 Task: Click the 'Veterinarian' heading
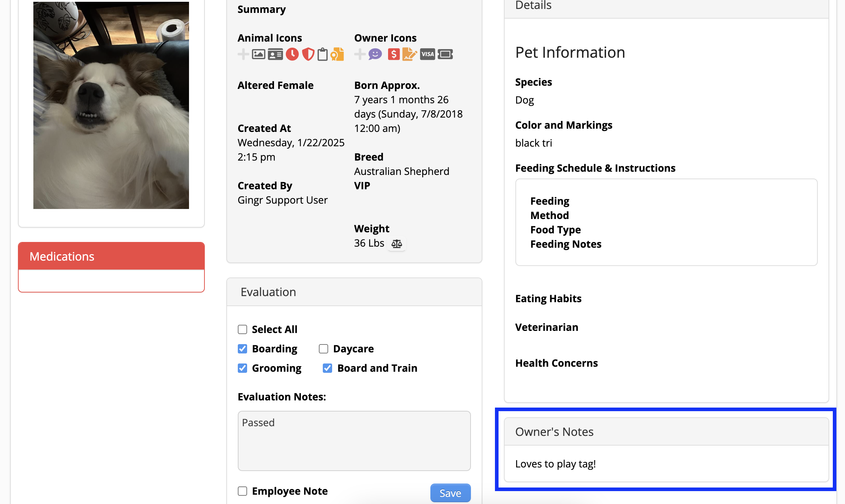tap(547, 327)
